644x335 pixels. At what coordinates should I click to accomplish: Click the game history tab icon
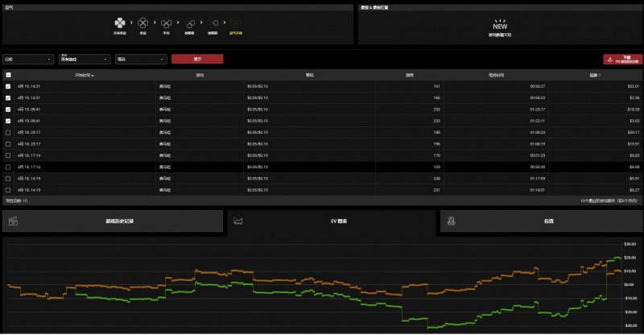14,220
